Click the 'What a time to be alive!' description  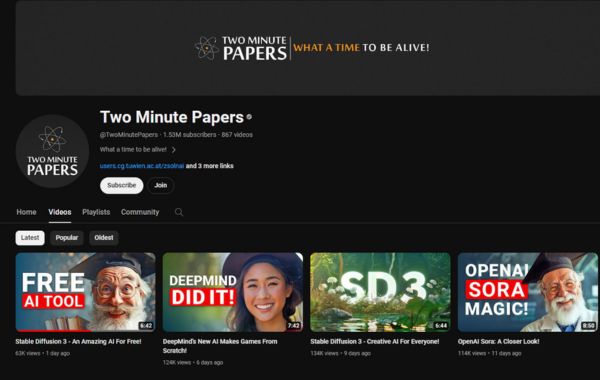pos(133,150)
